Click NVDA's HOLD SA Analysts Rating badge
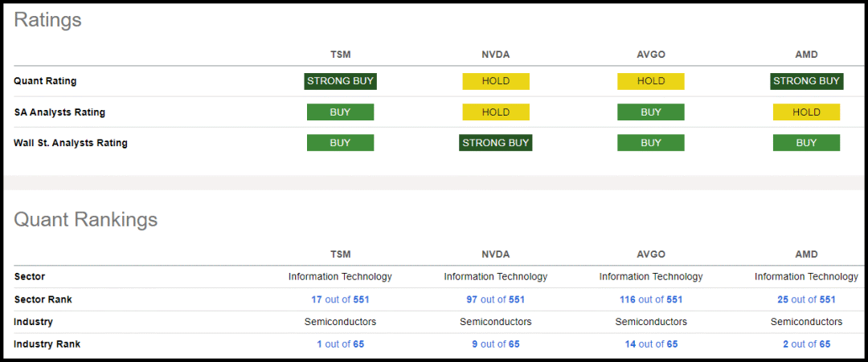The width and height of the screenshot is (868, 362). pos(496,112)
